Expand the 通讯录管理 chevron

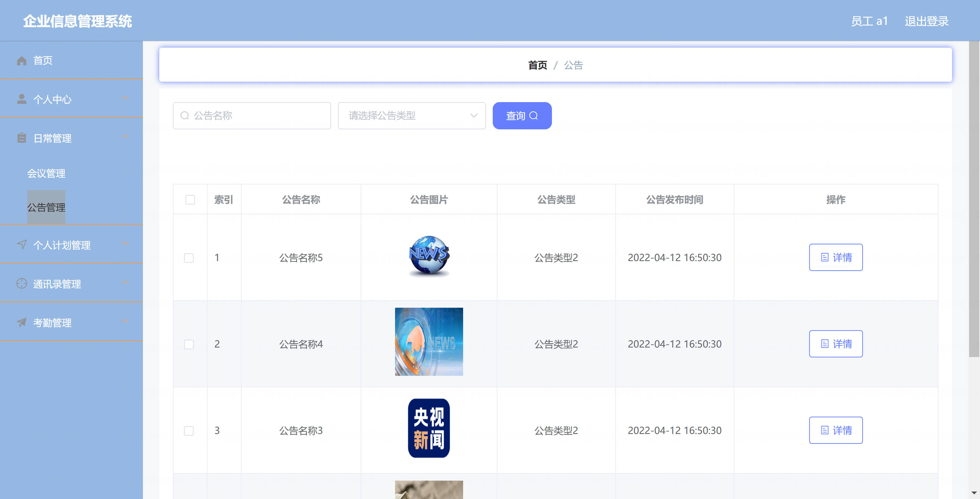125,282
